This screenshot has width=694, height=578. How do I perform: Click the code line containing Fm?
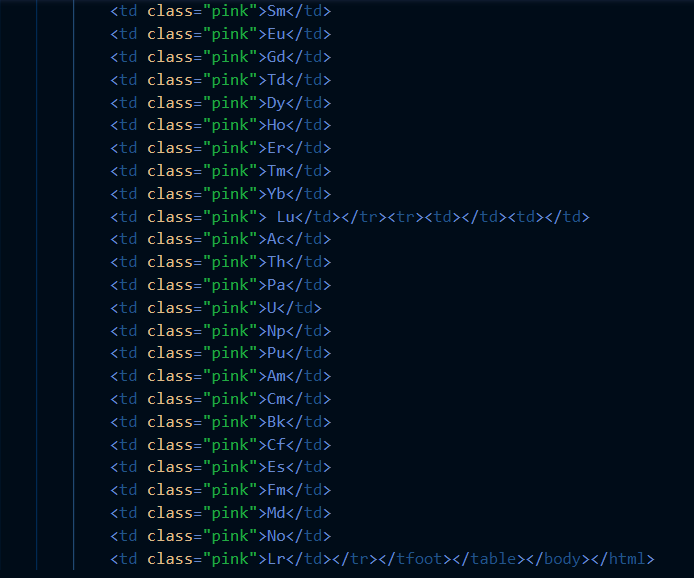tap(220, 490)
